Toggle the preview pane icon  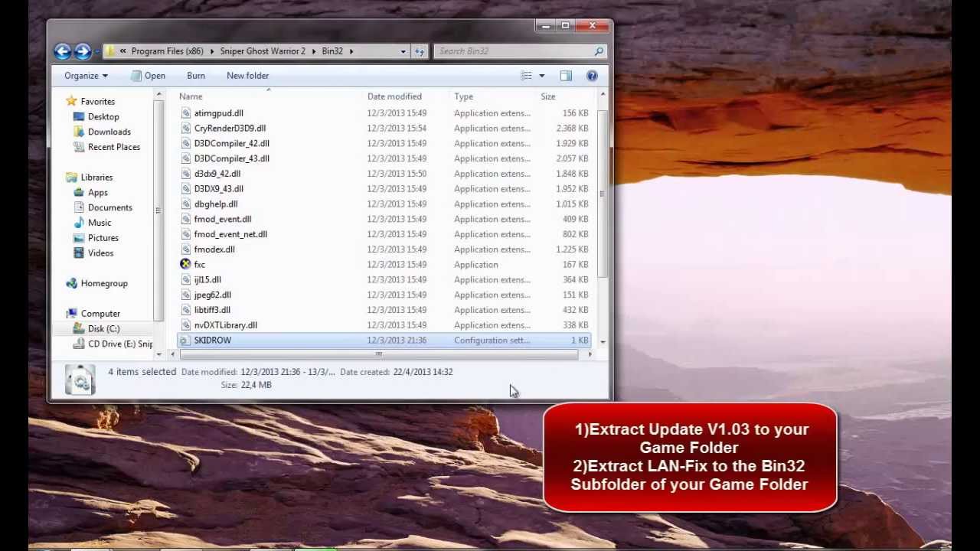[566, 76]
